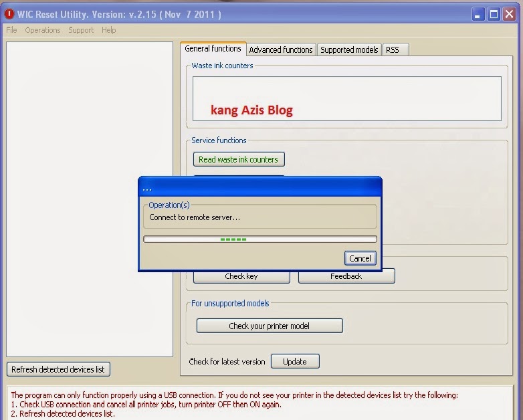The width and height of the screenshot is (523, 420).
Task: Click the 'Connect to remote server…' text
Action: point(195,217)
